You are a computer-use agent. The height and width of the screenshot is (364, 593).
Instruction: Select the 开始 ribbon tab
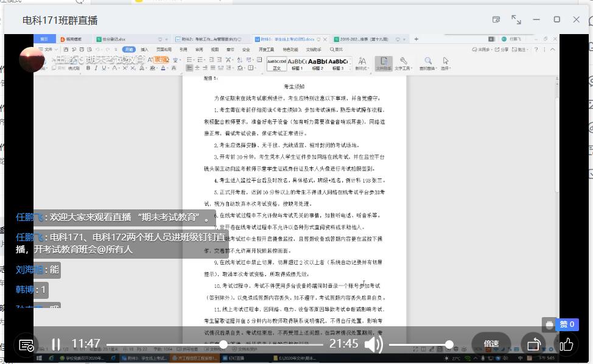coord(128,49)
